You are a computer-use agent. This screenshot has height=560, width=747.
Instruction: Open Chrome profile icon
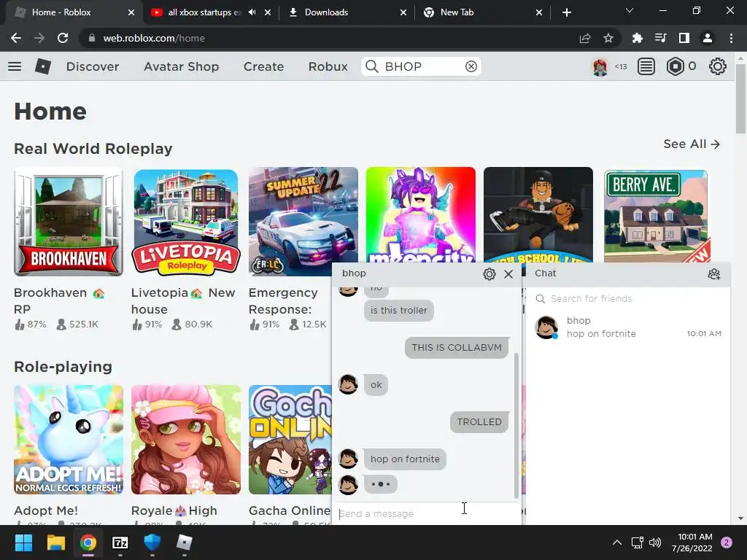708,38
